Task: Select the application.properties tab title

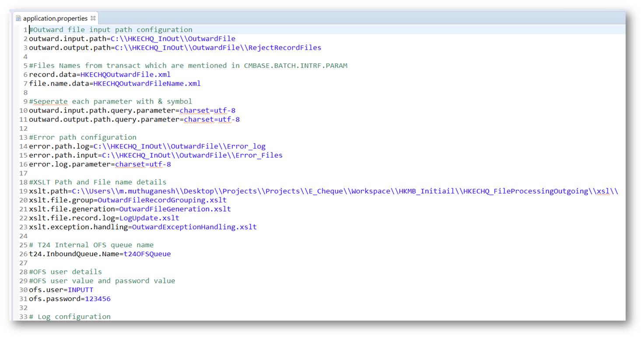Action: click(55, 18)
